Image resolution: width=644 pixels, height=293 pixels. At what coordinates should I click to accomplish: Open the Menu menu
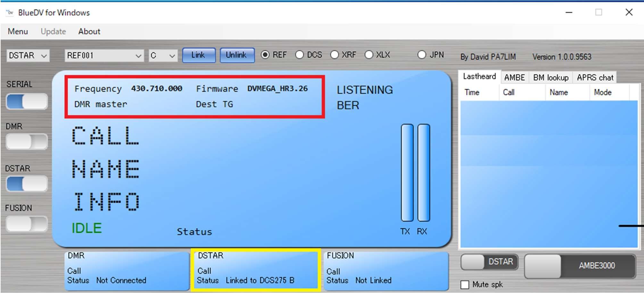[x=18, y=31]
